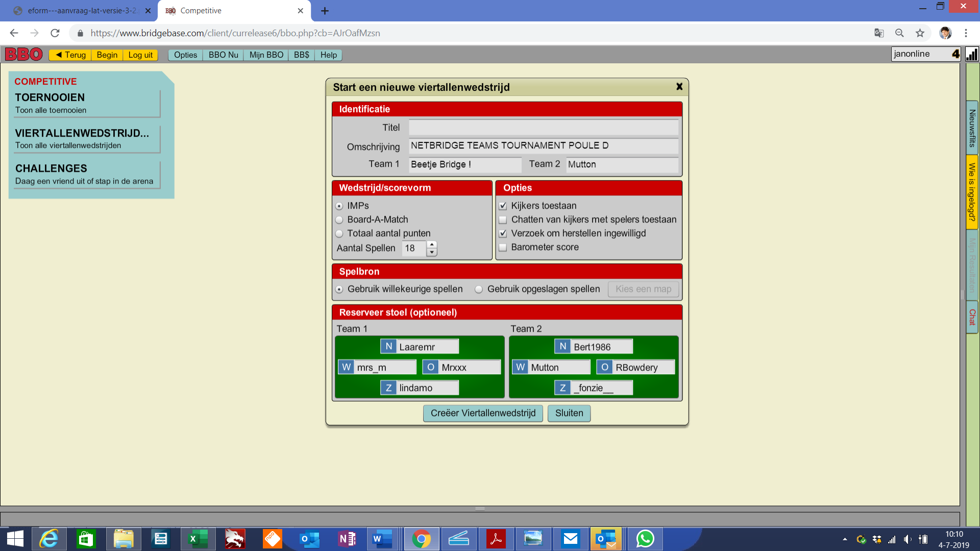This screenshot has height=551, width=980.
Task: Reload the page with refresh icon
Action: click(55, 33)
